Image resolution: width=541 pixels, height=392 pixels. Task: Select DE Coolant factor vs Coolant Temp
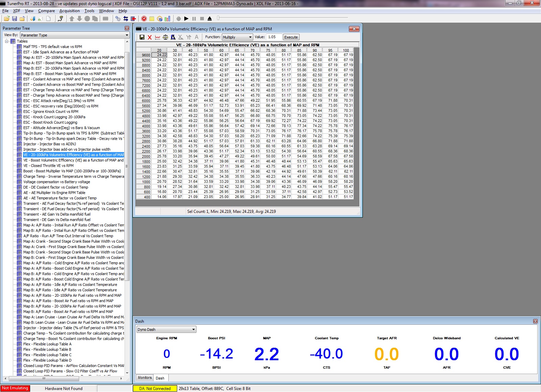(56, 187)
